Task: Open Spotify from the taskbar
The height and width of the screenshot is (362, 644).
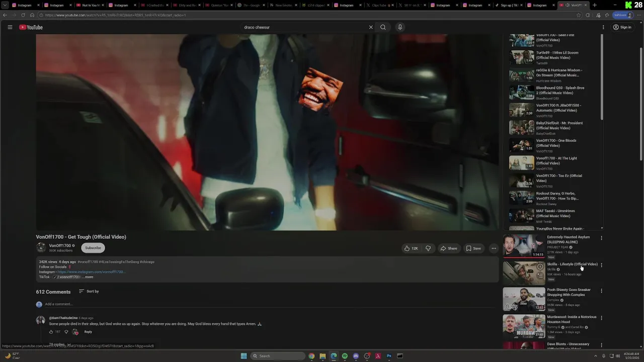Action: click(x=345, y=356)
